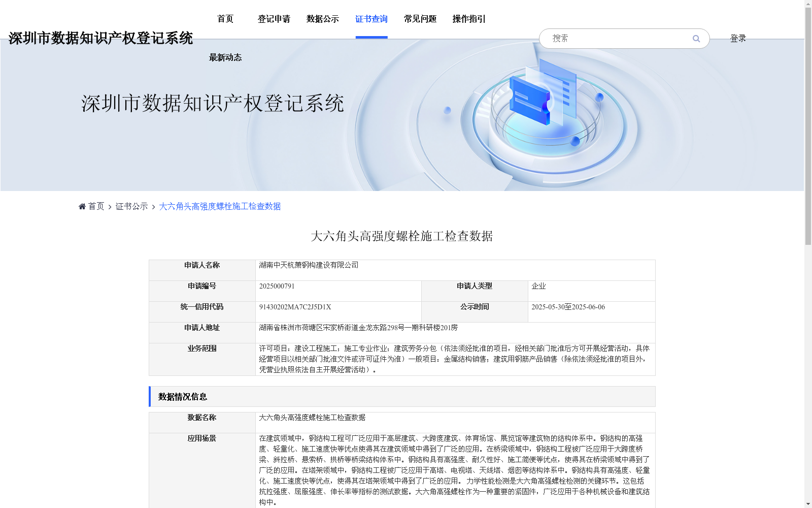The image size is (812, 508).
Task: Open the 操作指引 menu item
Action: click(469, 19)
